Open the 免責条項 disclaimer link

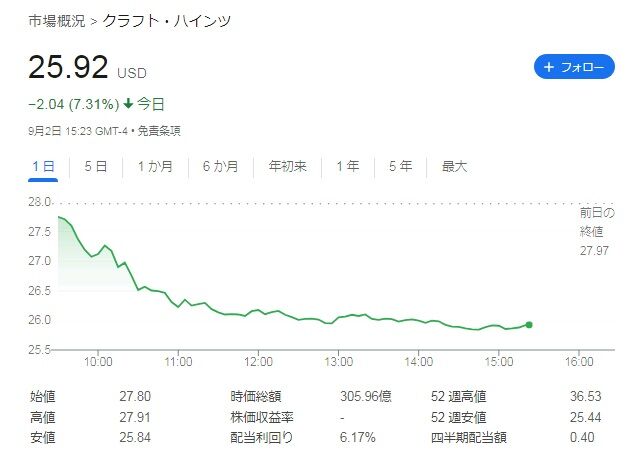[159, 131]
